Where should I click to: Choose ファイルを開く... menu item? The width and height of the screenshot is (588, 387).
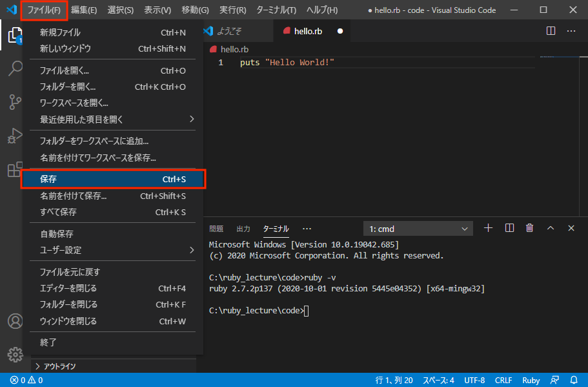[112, 70]
